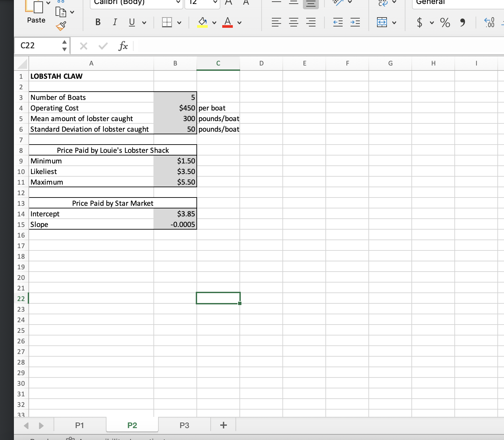Screen dimensions: 504x440
Task: Click the Increase Decimal icon
Action: (489, 22)
